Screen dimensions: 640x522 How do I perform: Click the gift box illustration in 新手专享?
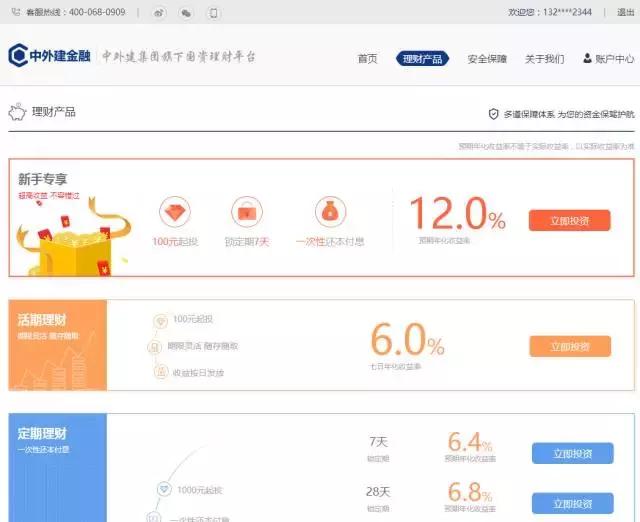point(73,237)
